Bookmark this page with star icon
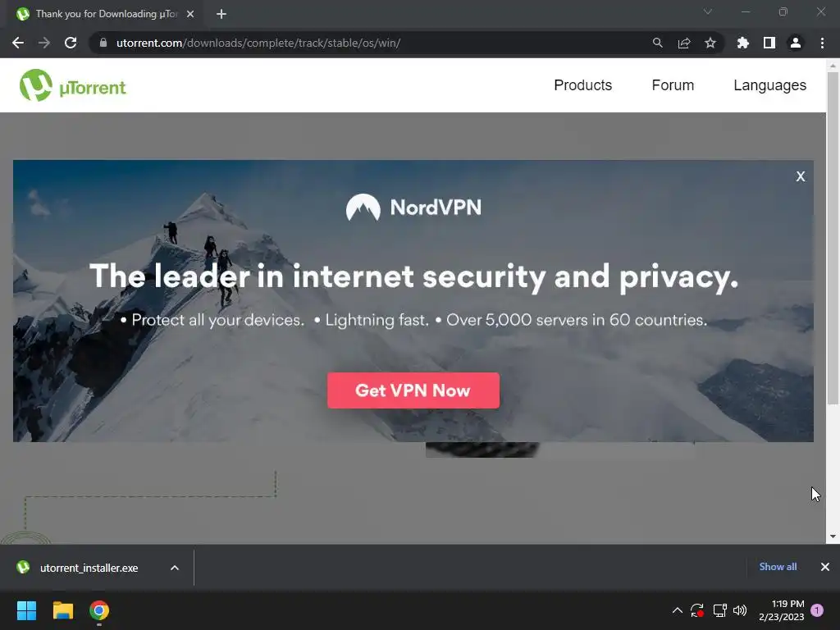840x630 pixels. click(710, 43)
